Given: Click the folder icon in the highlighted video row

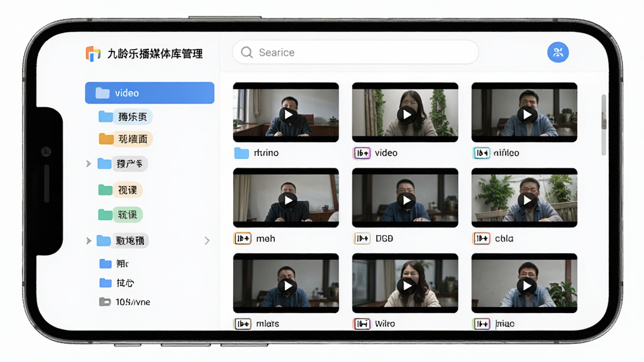Looking at the screenshot, I should (x=103, y=93).
